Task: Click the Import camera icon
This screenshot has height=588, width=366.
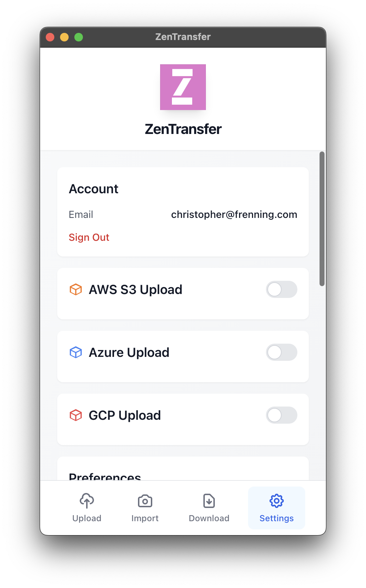Action: [145, 501]
